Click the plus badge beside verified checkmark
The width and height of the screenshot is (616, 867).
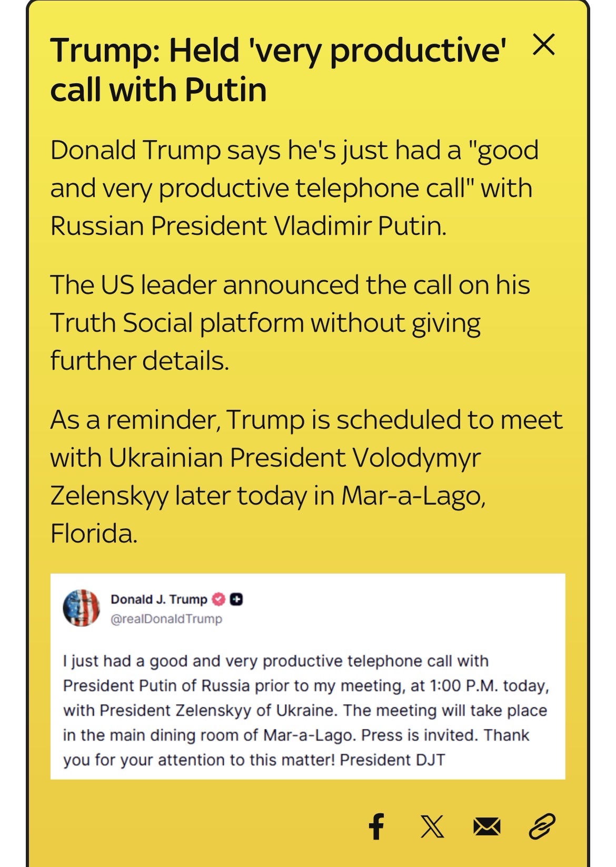[236, 599]
